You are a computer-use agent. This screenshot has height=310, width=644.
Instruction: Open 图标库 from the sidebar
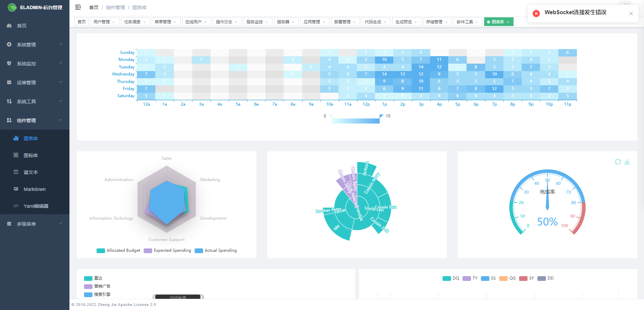30,155
